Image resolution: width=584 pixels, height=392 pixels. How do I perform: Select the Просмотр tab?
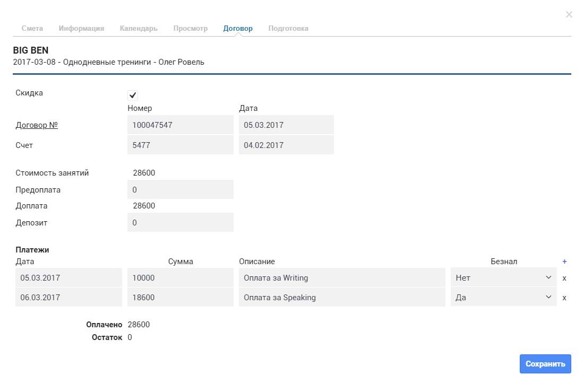coord(190,28)
